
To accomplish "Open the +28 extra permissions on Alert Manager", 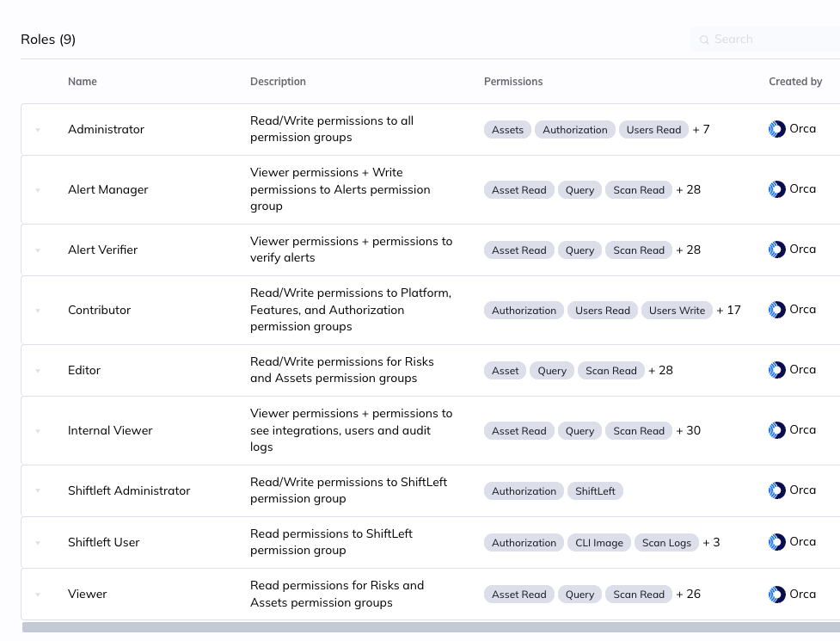I will coord(688,189).
